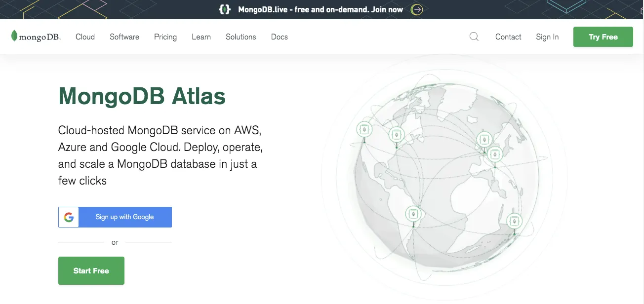Image resolution: width=644 pixels, height=304 pixels.
Task: Click the MongoDB Atlas heading
Action: [x=142, y=96]
